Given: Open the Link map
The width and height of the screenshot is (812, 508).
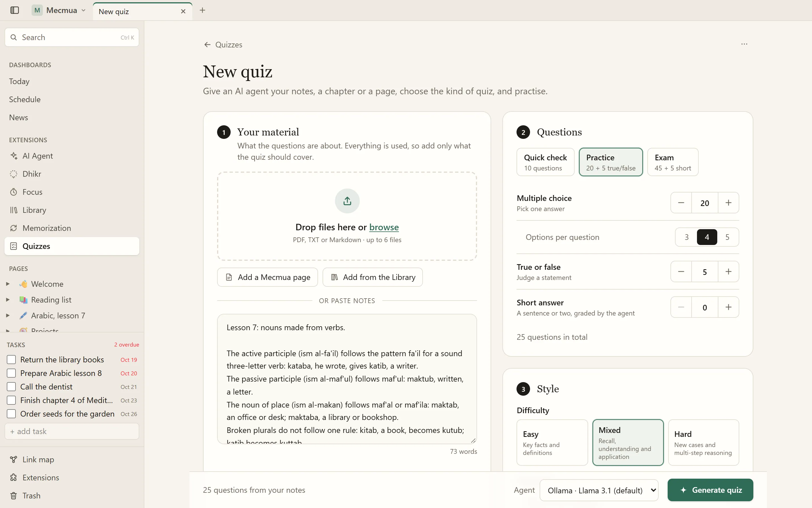Looking at the screenshot, I should [72, 459].
